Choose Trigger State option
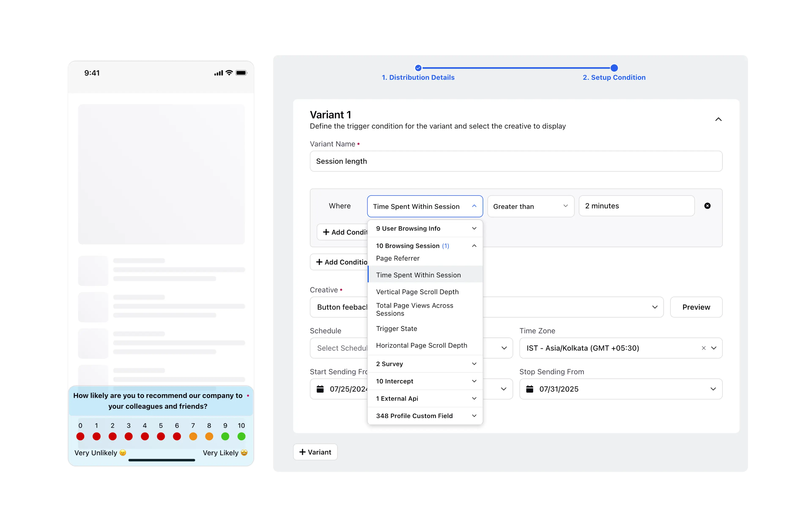Image resolution: width=812 pixels, height=527 pixels. (x=396, y=329)
